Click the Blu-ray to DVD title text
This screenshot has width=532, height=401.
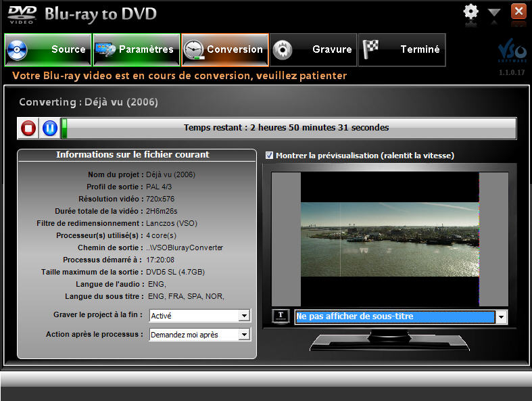coord(101,14)
